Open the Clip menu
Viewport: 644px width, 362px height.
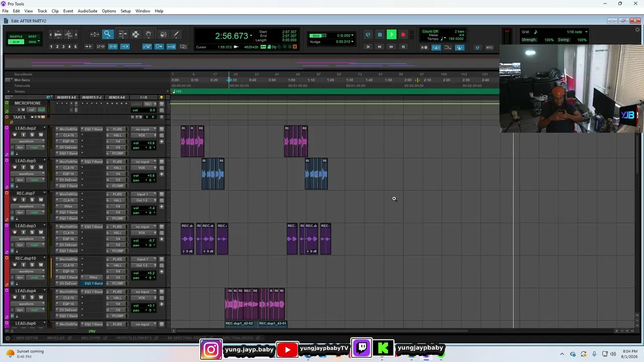click(55, 11)
